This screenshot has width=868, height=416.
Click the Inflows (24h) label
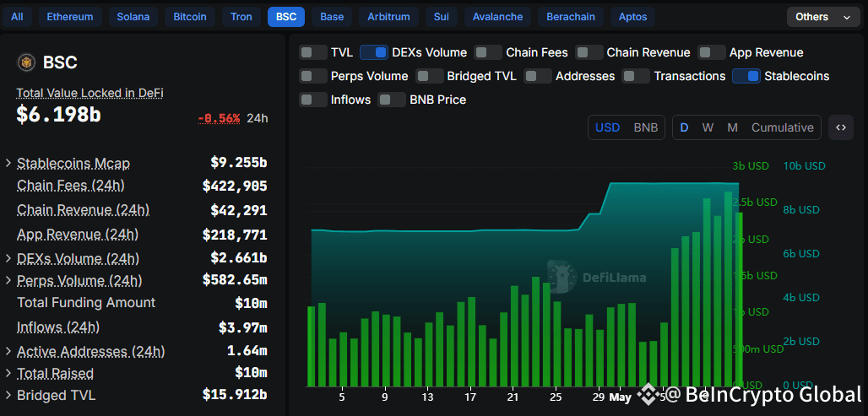(x=58, y=327)
